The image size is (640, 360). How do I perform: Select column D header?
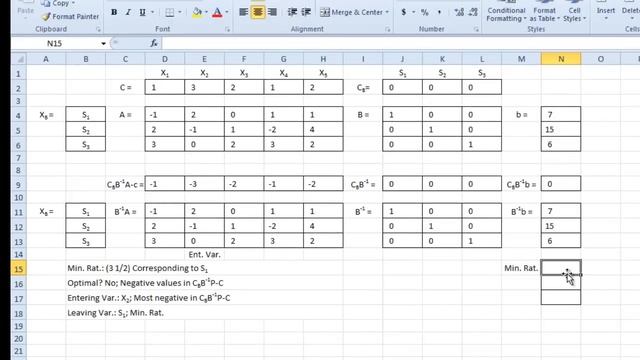(165, 59)
